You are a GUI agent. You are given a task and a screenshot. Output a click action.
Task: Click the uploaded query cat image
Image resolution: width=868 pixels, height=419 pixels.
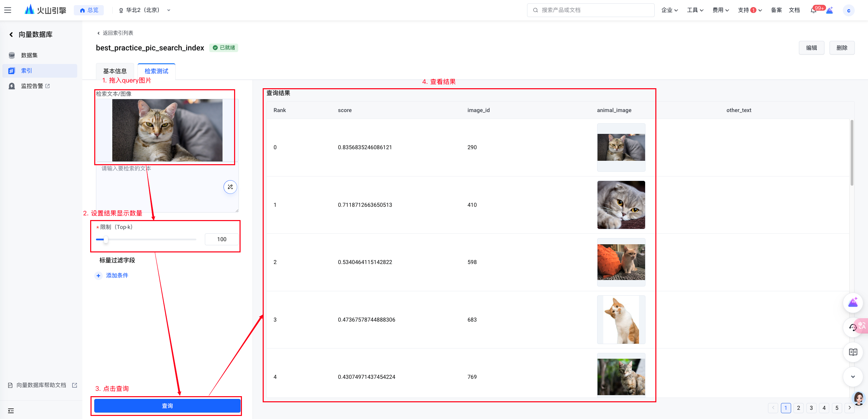click(x=167, y=130)
